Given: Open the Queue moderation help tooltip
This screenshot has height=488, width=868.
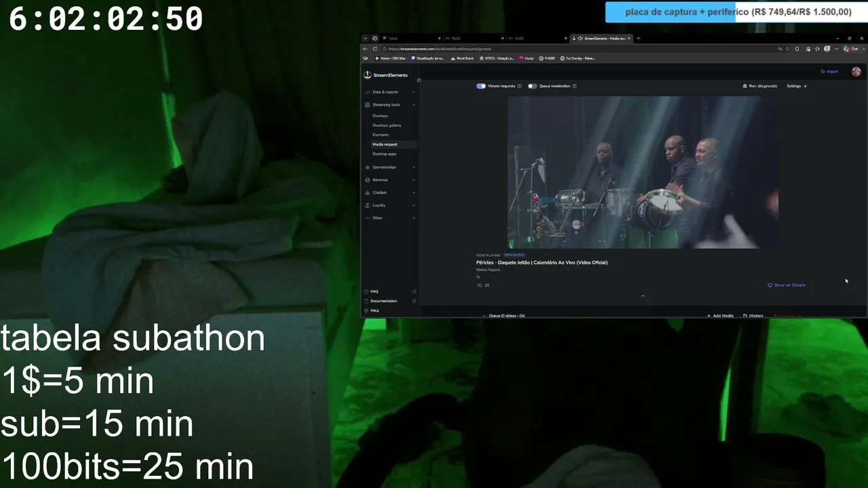Looking at the screenshot, I should (574, 86).
